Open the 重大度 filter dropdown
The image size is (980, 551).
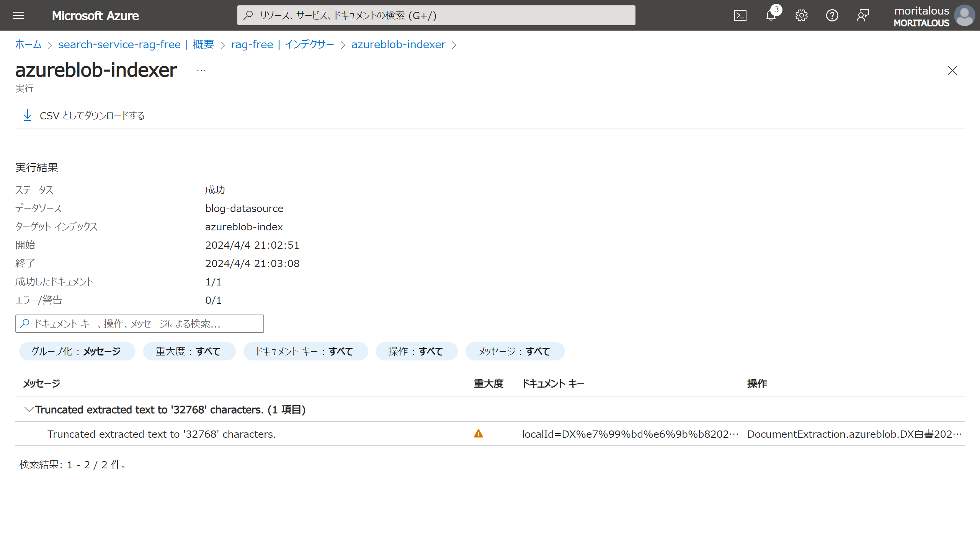click(x=189, y=351)
